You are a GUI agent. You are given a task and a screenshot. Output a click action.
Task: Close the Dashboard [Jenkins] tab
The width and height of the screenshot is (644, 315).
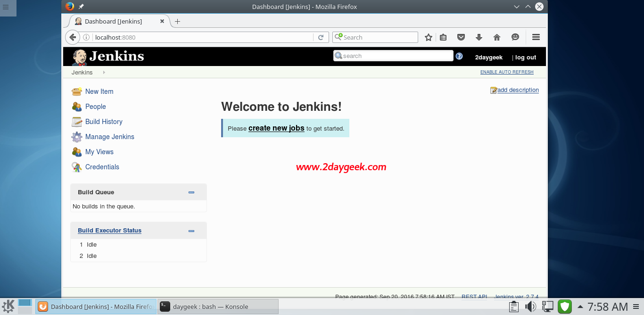[163, 21]
